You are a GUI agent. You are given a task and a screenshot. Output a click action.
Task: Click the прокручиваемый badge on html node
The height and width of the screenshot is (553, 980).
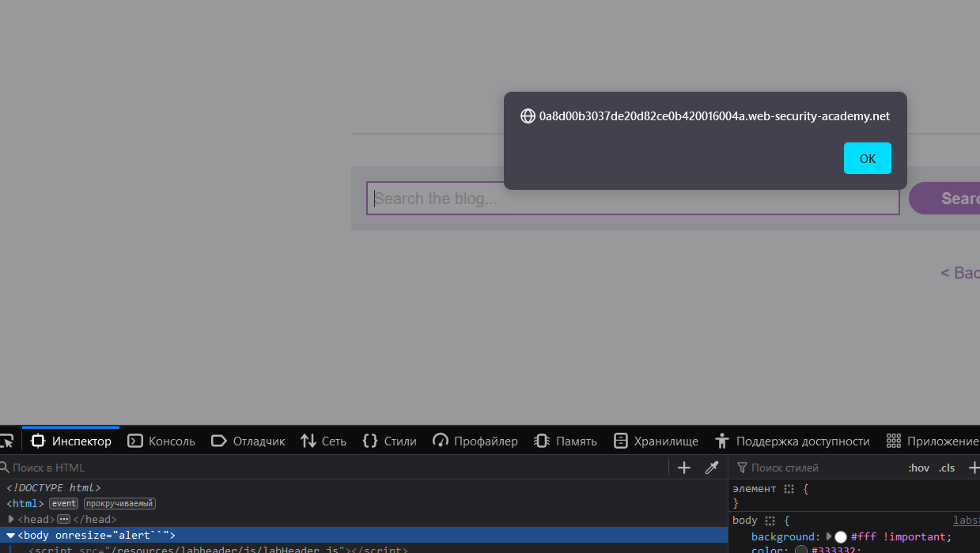120,503
